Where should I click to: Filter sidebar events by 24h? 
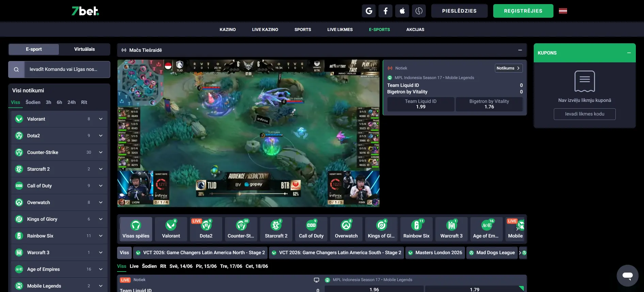[x=71, y=102]
